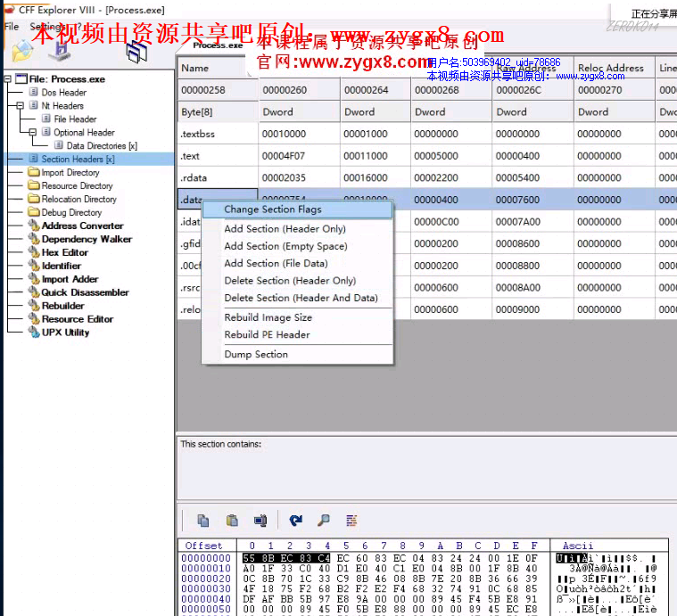This screenshot has height=616, width=677.
Task: Choose Change Section Flags from context menu
Action: pyautogui.click(x=298, y=209)
